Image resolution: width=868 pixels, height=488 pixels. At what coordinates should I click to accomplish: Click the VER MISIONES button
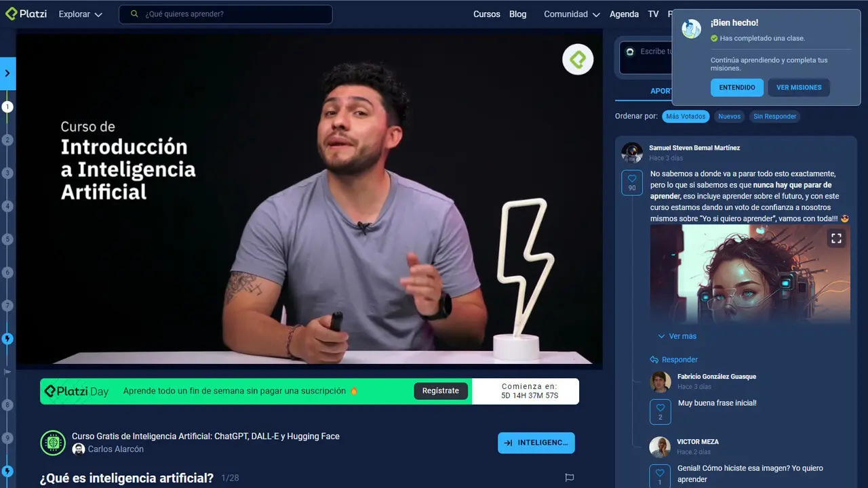tap(799, 87)
